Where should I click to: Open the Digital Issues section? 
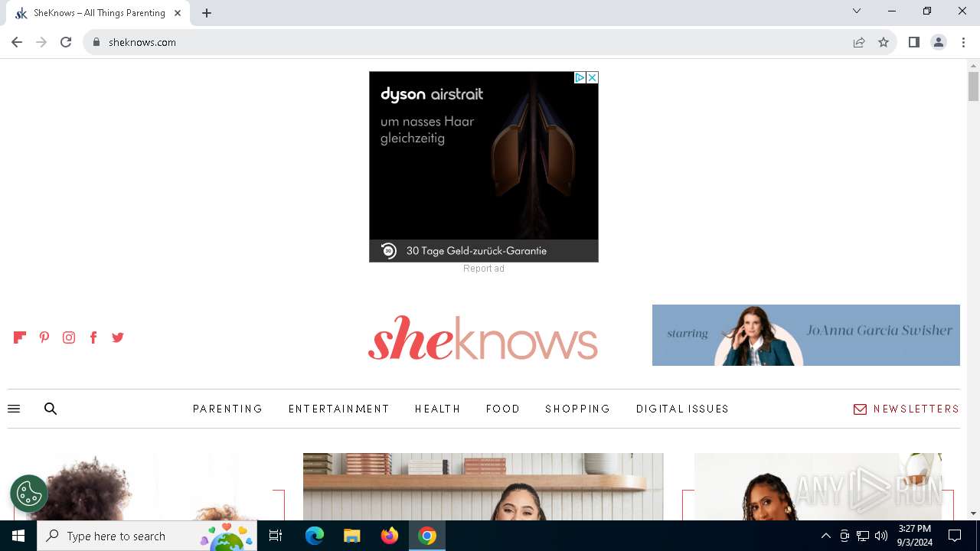coord(682,409)
